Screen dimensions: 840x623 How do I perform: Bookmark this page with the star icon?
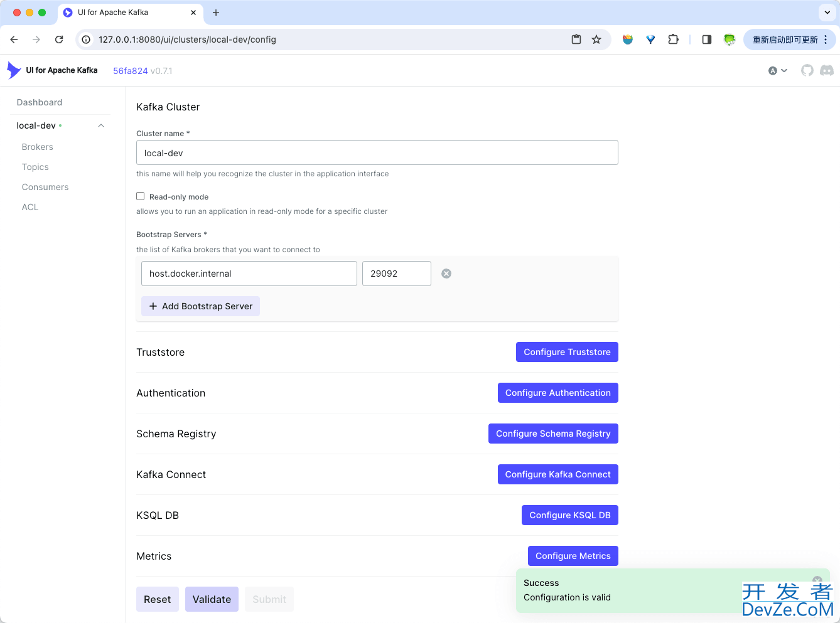(596, 40)
